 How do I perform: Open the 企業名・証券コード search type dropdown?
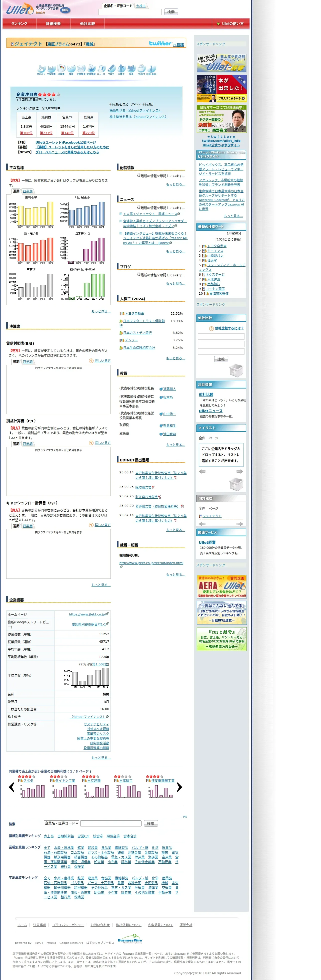pyautogui.click(x=61, y=823)
